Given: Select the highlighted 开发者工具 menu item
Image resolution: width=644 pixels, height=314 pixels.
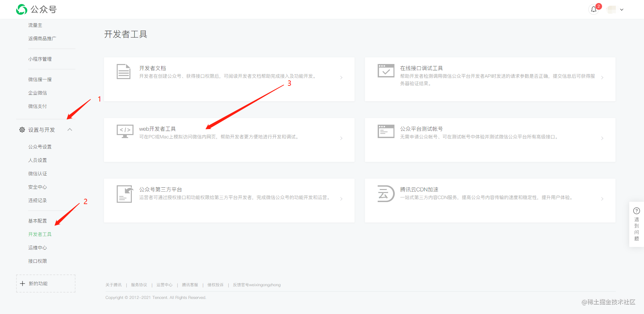Looking at the screenshot, I should tap(40, 234).
